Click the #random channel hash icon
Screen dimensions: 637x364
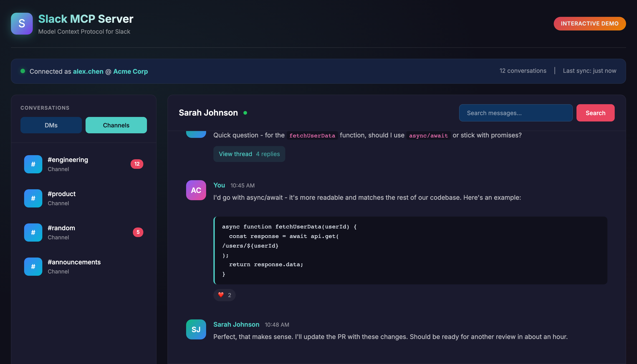(33, 233)
